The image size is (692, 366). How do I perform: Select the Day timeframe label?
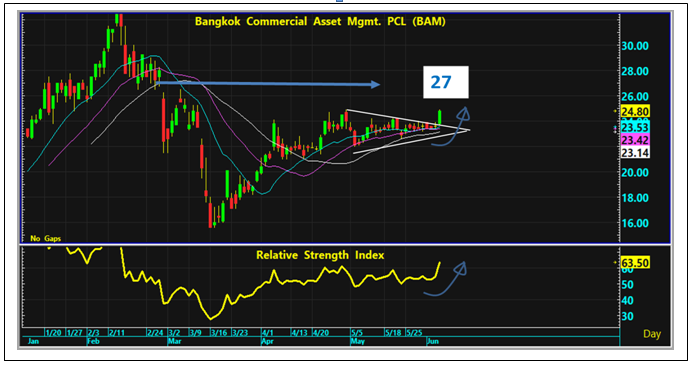click(652, 334)
